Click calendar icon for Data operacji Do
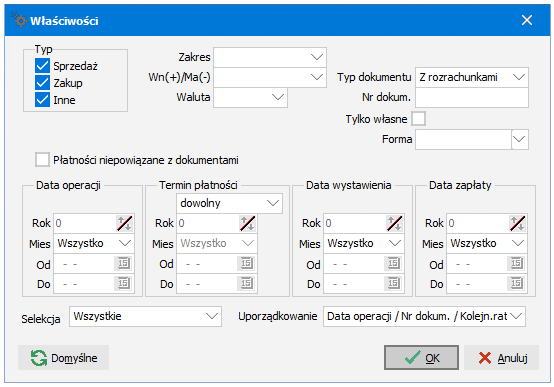Screen dimensions: 554x387 click(123, 283)
